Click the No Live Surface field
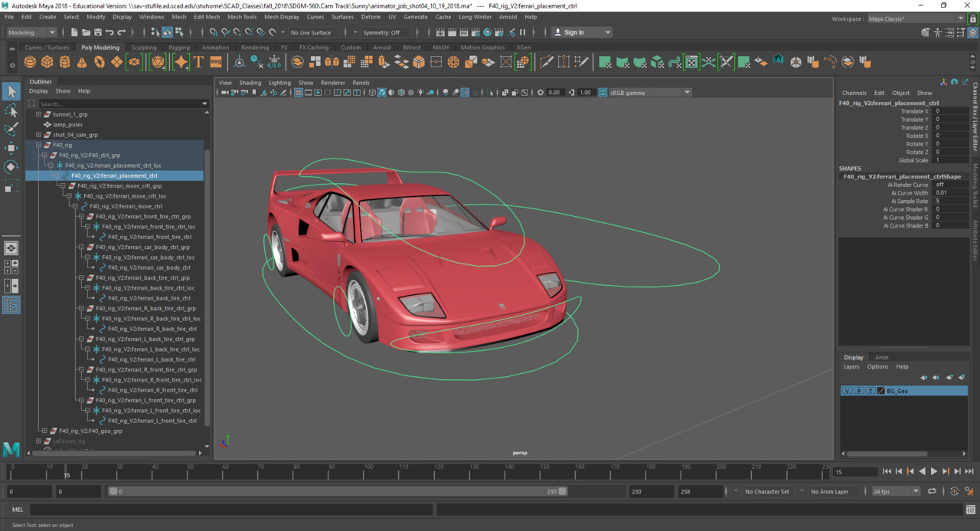This screenshot has height=531, width=980. pos(312,32)
